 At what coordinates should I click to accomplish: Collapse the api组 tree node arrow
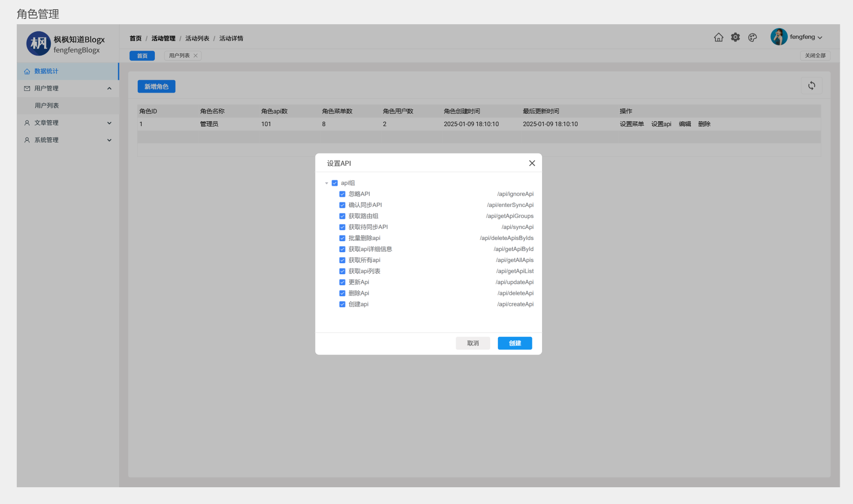point(327,183)
